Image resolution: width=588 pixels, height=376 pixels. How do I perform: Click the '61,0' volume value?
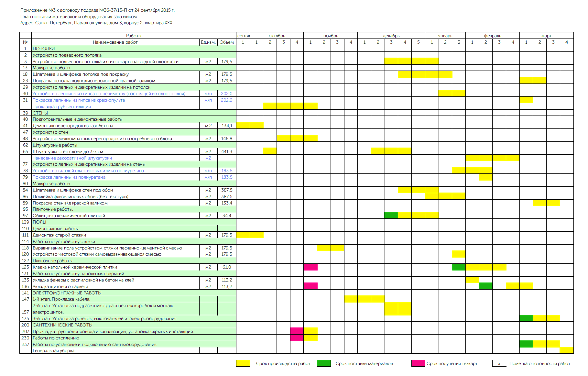227,267
